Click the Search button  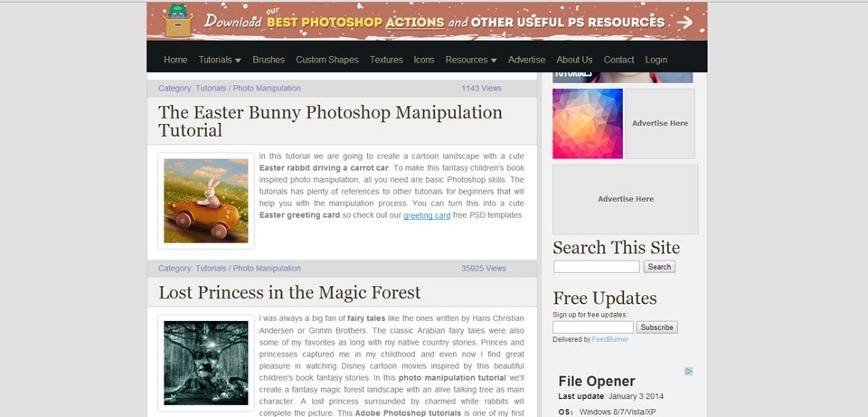659,266
